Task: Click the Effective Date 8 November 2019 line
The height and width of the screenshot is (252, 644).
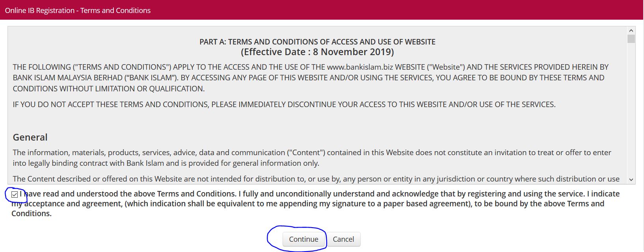Action: tap(317, 52)
